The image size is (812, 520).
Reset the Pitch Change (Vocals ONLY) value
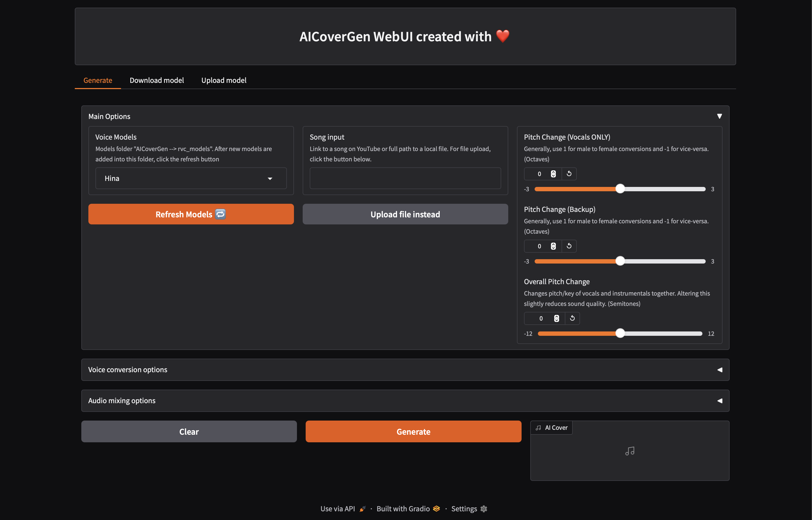tap(569, 174)
